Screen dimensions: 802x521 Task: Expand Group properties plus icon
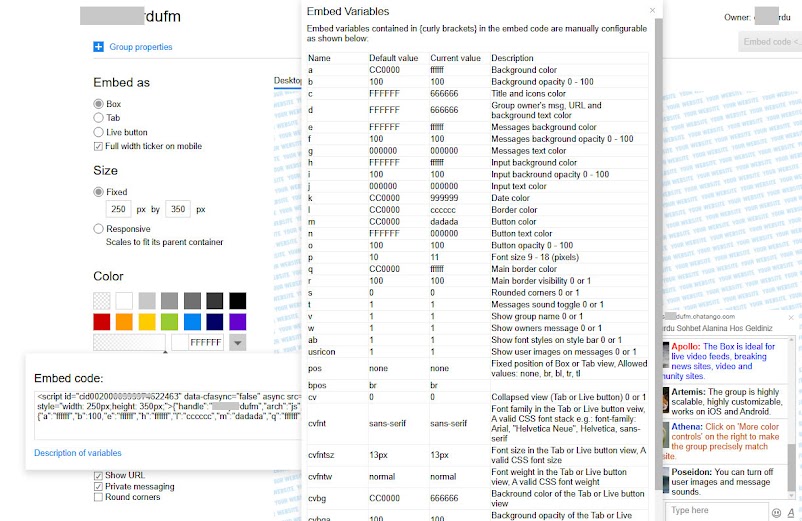98,47
